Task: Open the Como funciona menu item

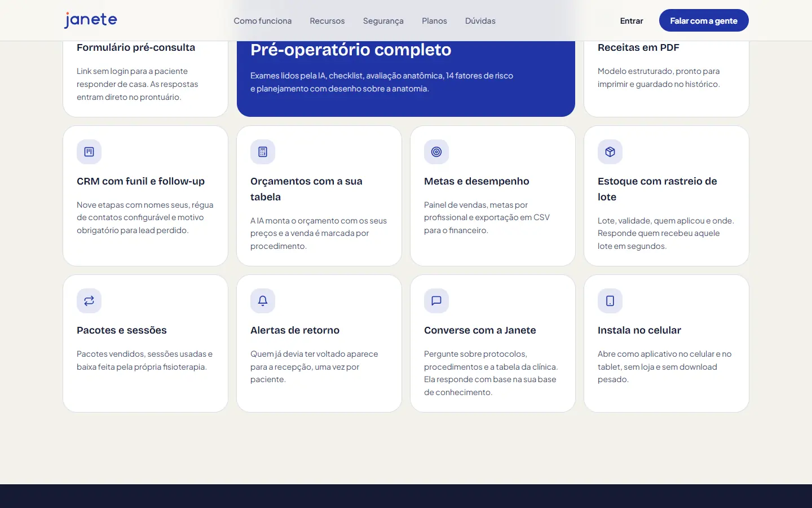Action: [263, 21]
